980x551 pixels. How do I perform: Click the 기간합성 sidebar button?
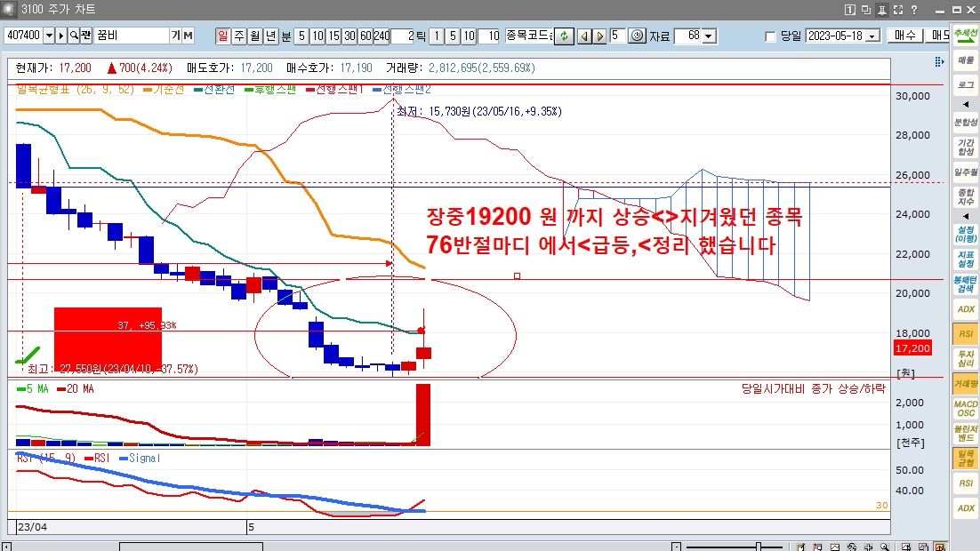pos(966,148)
